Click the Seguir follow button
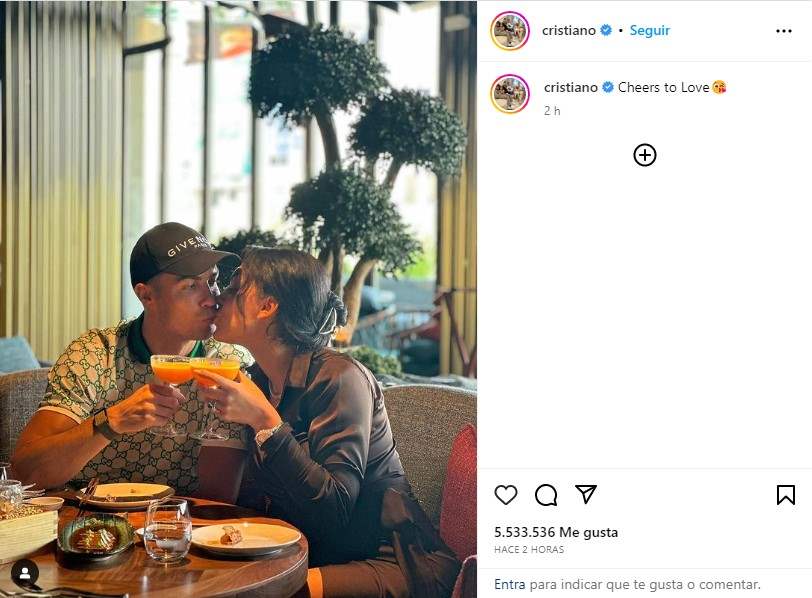Image resolution: width=812 pixels, height=598 pixels. (649, 31)
